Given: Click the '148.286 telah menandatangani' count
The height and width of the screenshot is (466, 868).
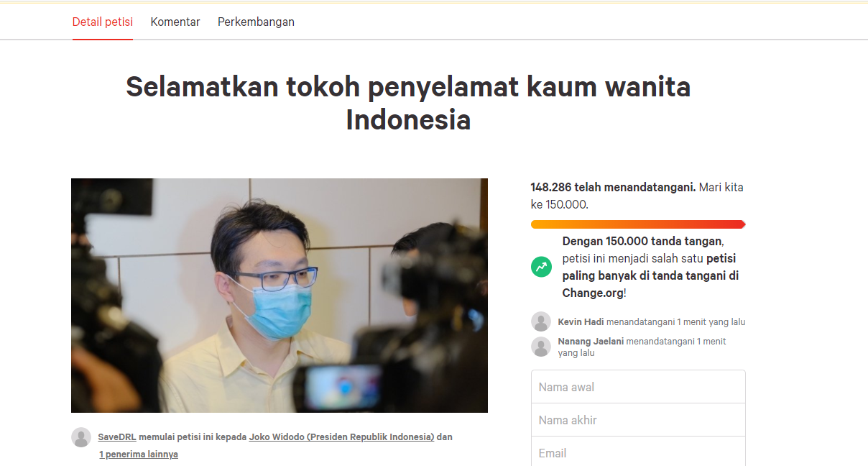Looking at the screenshot, I should 613,187.
